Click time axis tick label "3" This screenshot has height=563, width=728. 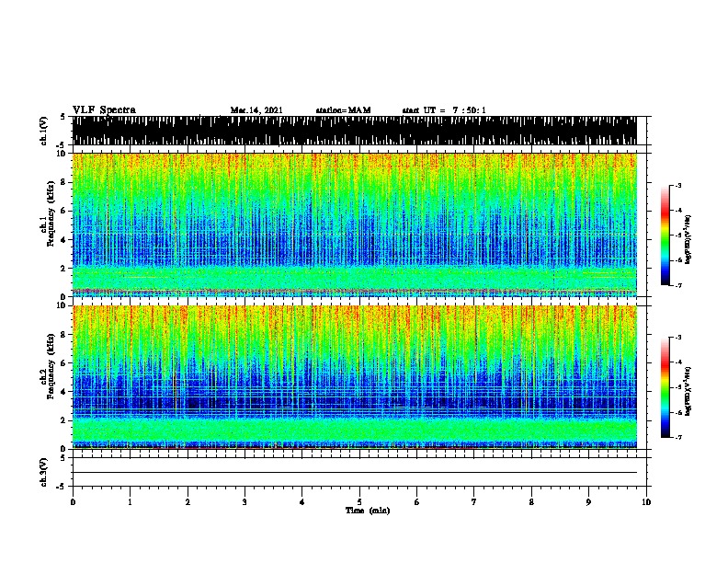(x=245, y=502)
